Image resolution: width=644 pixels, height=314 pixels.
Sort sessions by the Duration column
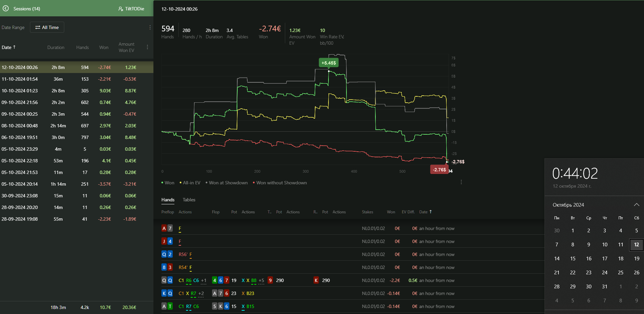click(56, 47)
